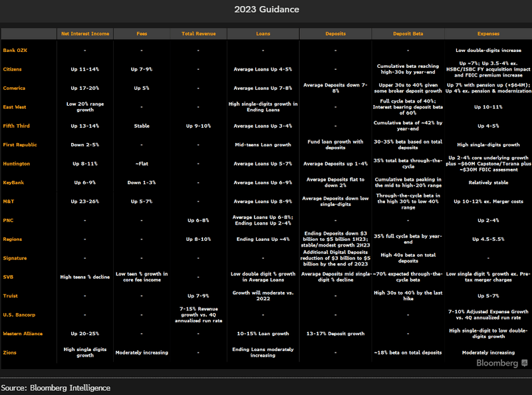Click the "Regions" row label
532x395 pixels.
[12, 239]
